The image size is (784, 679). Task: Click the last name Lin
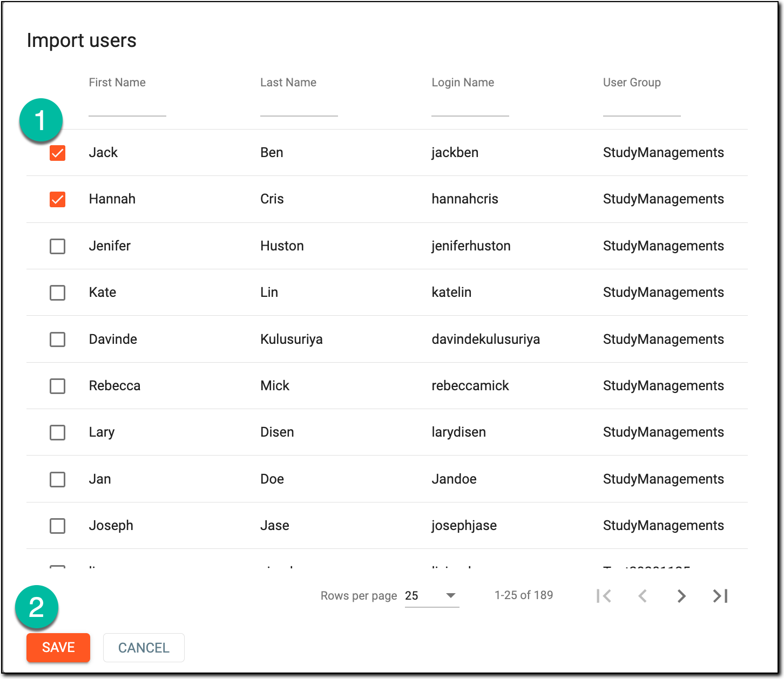click(269, 293)
